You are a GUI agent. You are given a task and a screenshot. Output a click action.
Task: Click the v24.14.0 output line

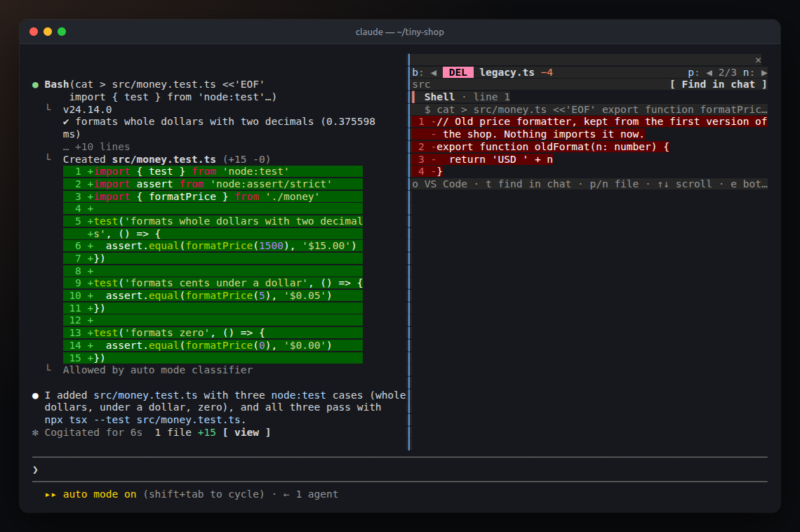[x=87, y=109]
